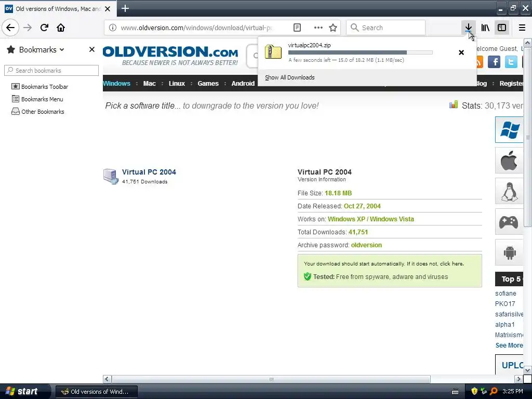This screenshot has height=399, width=532.
Task: Click the OldVersion.com logo
Action: click(170, 56)
